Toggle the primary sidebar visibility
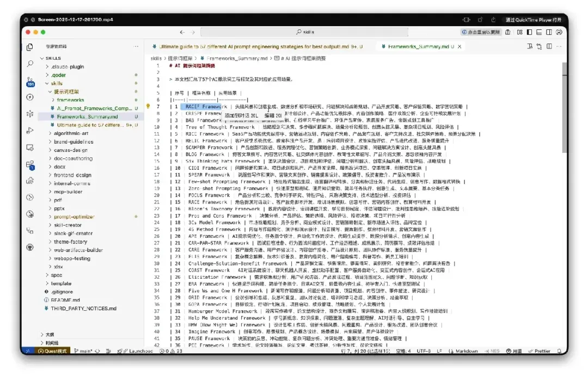 tap(530, 32)
